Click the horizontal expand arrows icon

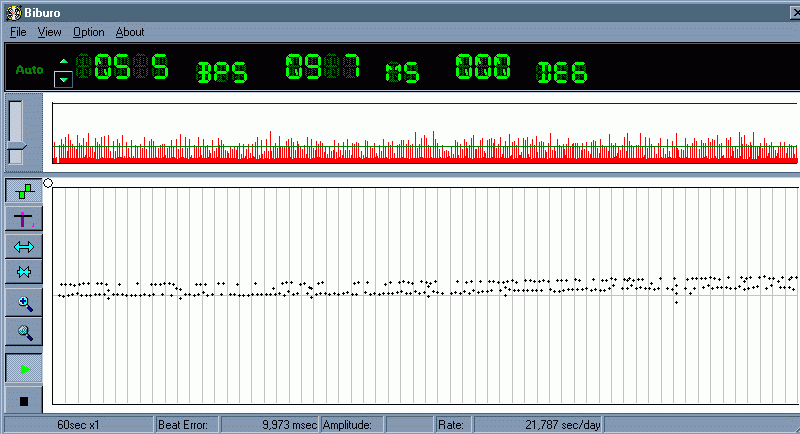pyautogui.click(x=24, y=246)
